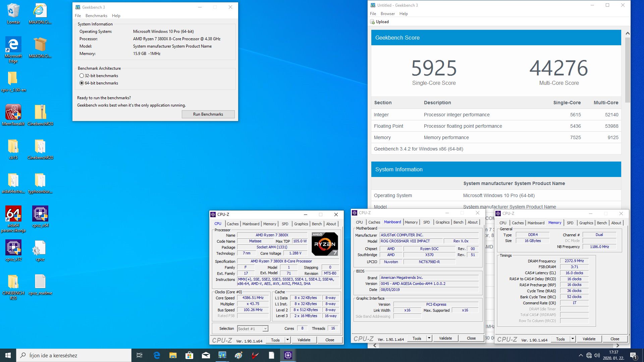Open the CPU-Z taskbar icon
This screenshot has width=644, height=362.
coord(288,355)
